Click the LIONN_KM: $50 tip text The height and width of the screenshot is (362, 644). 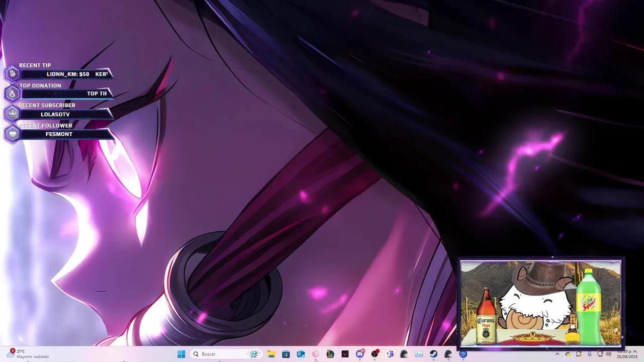pos(68,74)
